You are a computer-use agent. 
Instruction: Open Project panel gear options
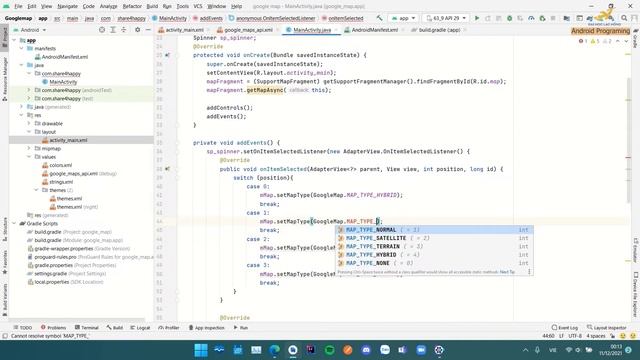138,30
